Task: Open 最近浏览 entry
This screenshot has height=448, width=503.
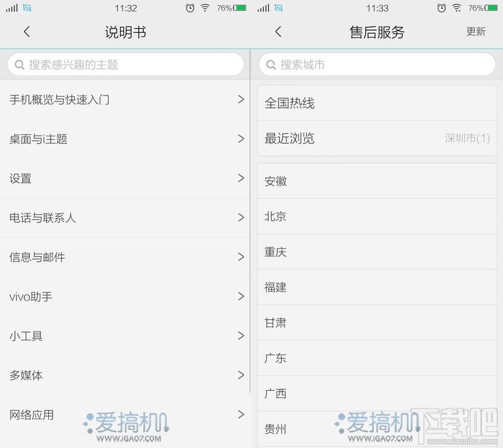Action: [x=377, y=138]
